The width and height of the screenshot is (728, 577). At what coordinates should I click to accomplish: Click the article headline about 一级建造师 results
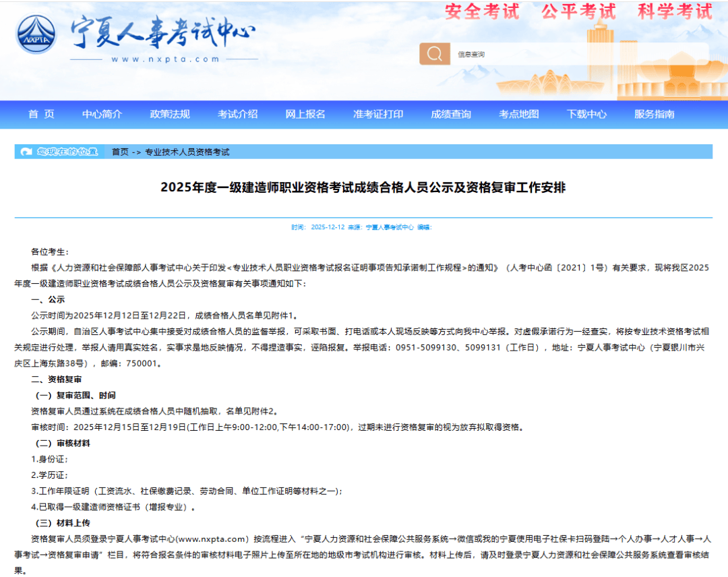(x=363, y=187)
